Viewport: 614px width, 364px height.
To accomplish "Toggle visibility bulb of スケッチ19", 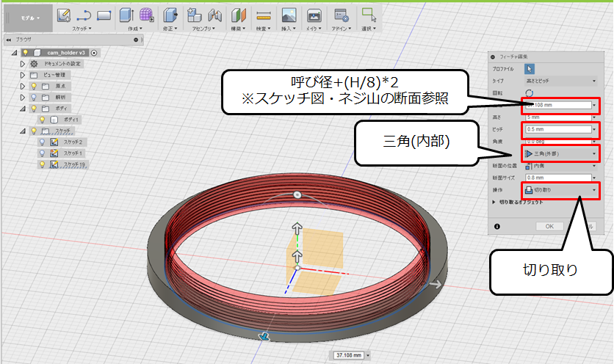I will click(43, 165).
